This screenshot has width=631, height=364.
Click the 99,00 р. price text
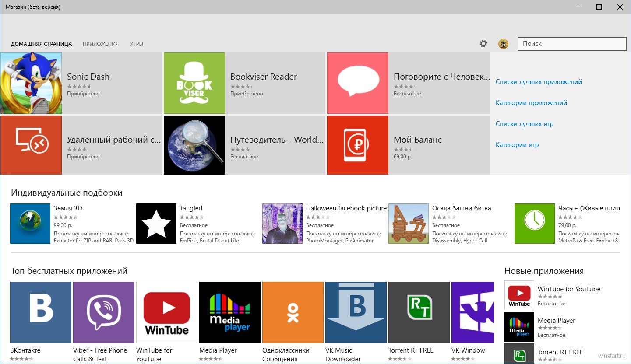(63, 225)
